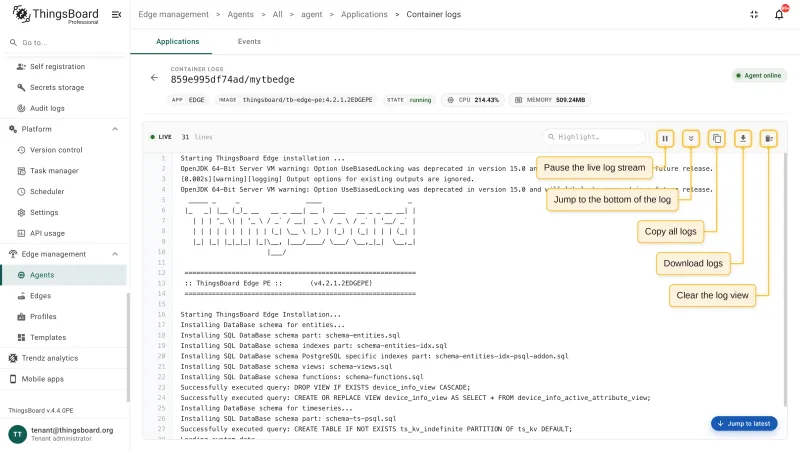The width and height of the screenshot is (800, 450).
Task: Click ThingsBoard v.4.4.0PE version text
Action: click(41, 410)
